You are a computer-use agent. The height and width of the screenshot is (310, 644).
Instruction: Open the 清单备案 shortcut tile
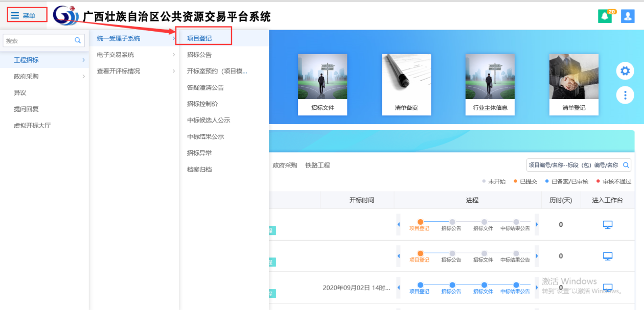(x=406, y=84)
